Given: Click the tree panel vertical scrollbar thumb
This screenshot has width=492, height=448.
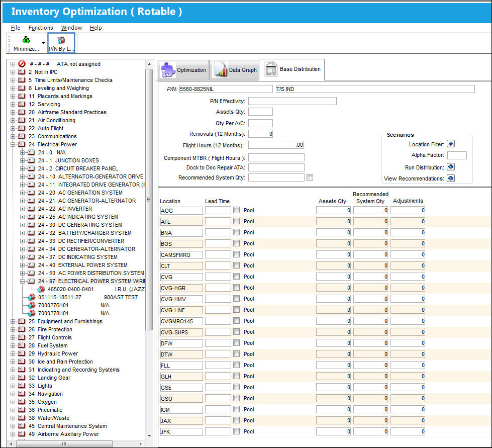Looking at the screenshot, I should [x=149, y=199].
